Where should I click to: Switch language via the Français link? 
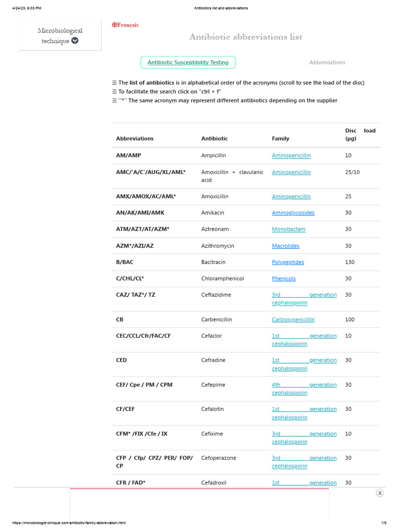(128, 25)
